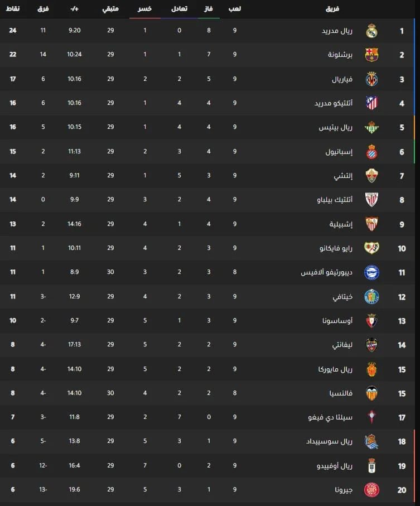This screenshot has height=506, width=420.
Task: Click the rank number 20 cell
Action: pyautogui.click(x=402, y=490)
